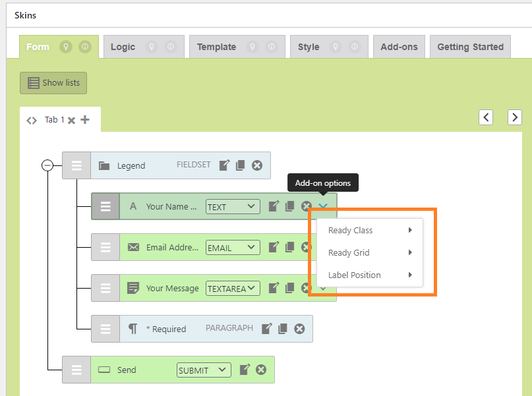Delete the Legend fieldset
This screenshot has width=532, height=396.
click(257, 165)
